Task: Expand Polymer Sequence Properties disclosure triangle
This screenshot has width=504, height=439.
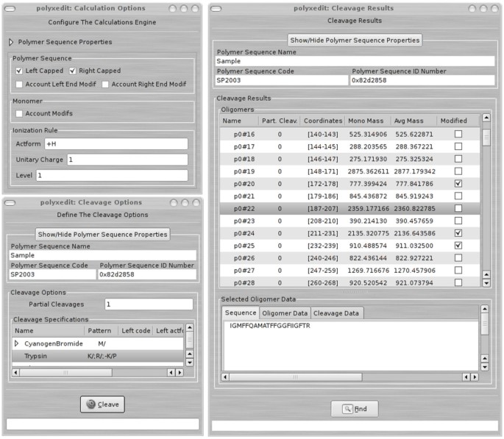Action: tap(11, 42)
